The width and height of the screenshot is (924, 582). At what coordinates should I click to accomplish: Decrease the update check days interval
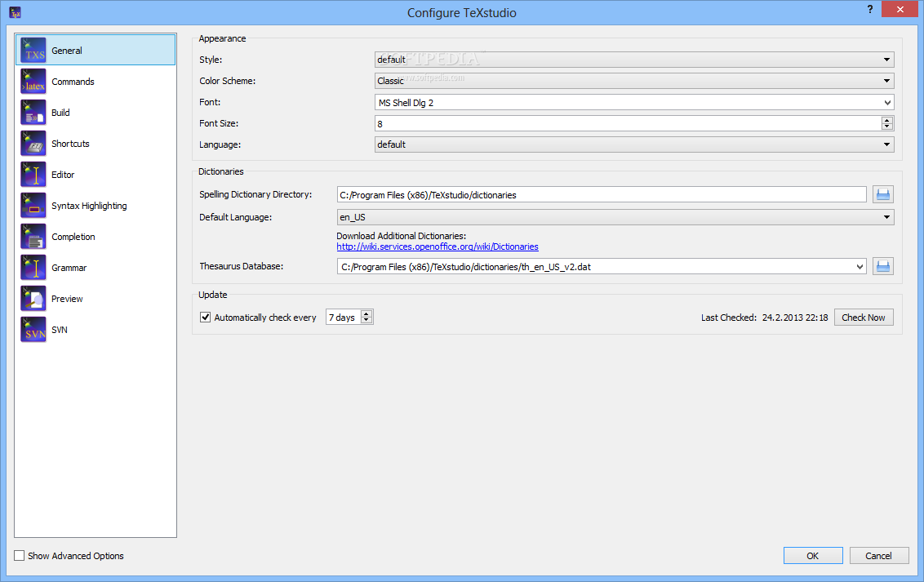point(366,321)
